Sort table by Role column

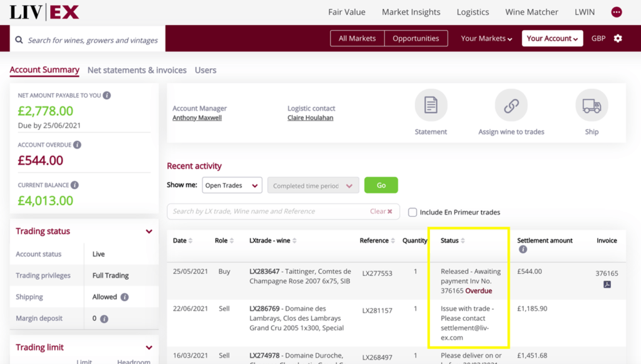(232, 241)
